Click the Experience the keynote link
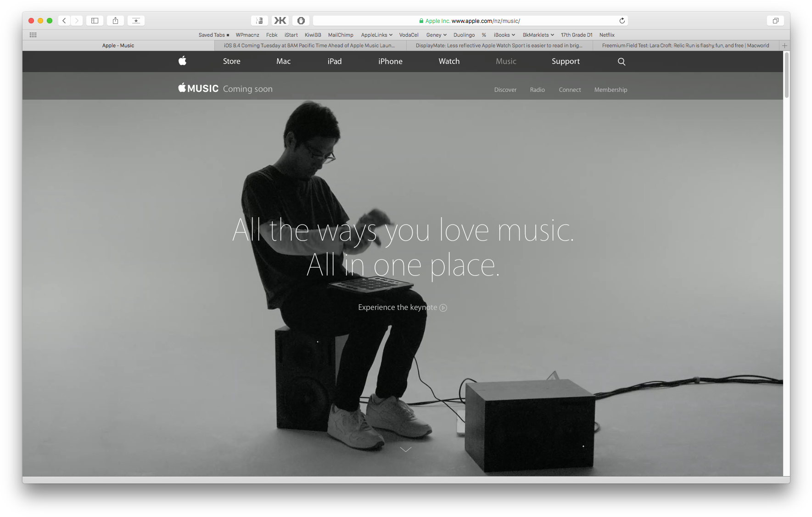This screenshot has height=517, width=812. click(403, 308)
